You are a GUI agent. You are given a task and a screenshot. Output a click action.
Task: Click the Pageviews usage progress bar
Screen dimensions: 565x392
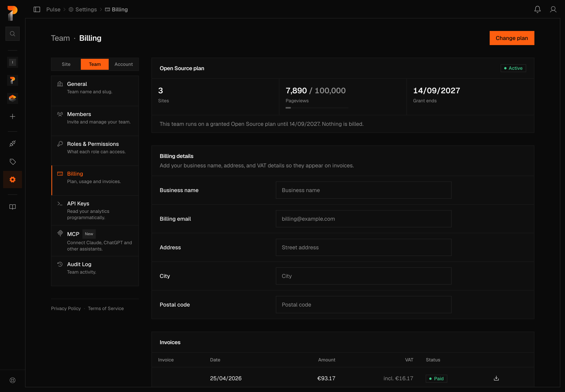click(x=317, y=108)
